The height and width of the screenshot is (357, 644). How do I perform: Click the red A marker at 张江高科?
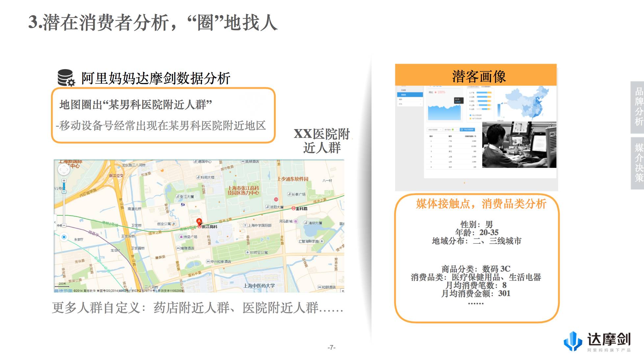[x=199, y=222]
